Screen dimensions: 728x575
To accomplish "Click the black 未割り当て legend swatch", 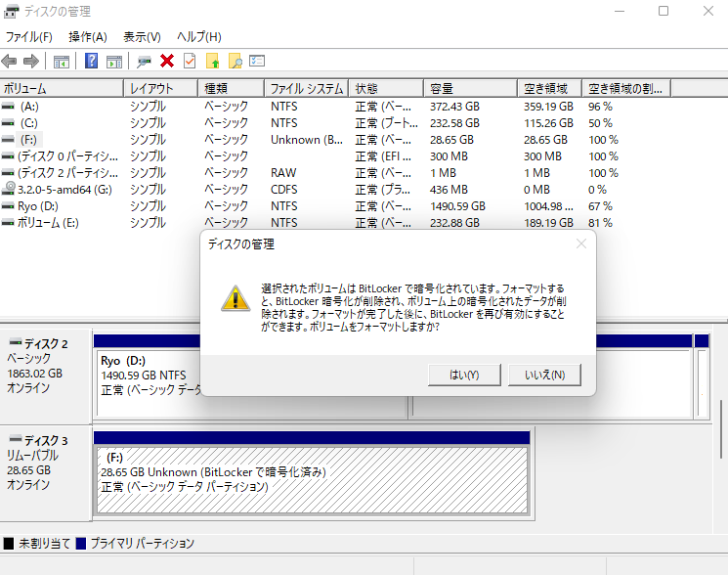I will (9, 544).
